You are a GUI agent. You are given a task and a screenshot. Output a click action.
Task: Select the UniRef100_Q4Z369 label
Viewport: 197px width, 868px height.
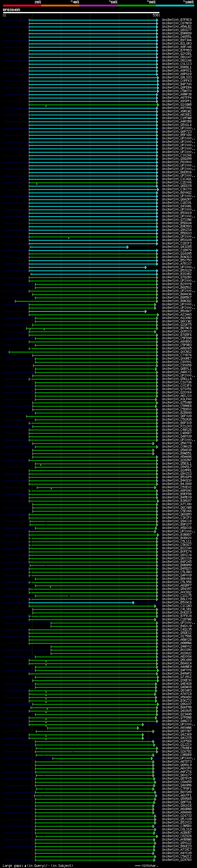point(177,735)
